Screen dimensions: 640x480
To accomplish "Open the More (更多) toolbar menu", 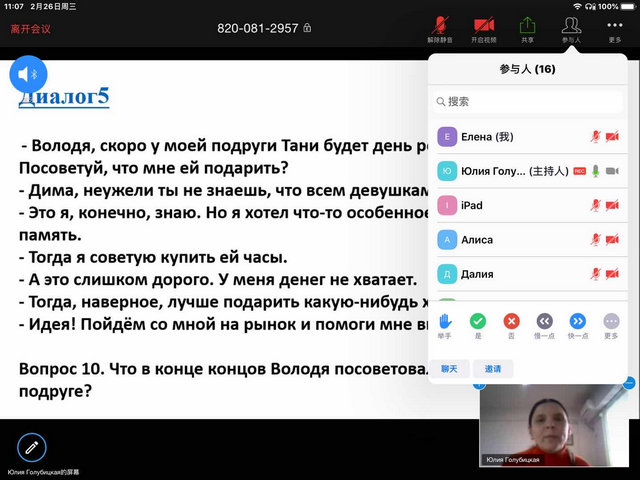I will (x=614, y=27).
